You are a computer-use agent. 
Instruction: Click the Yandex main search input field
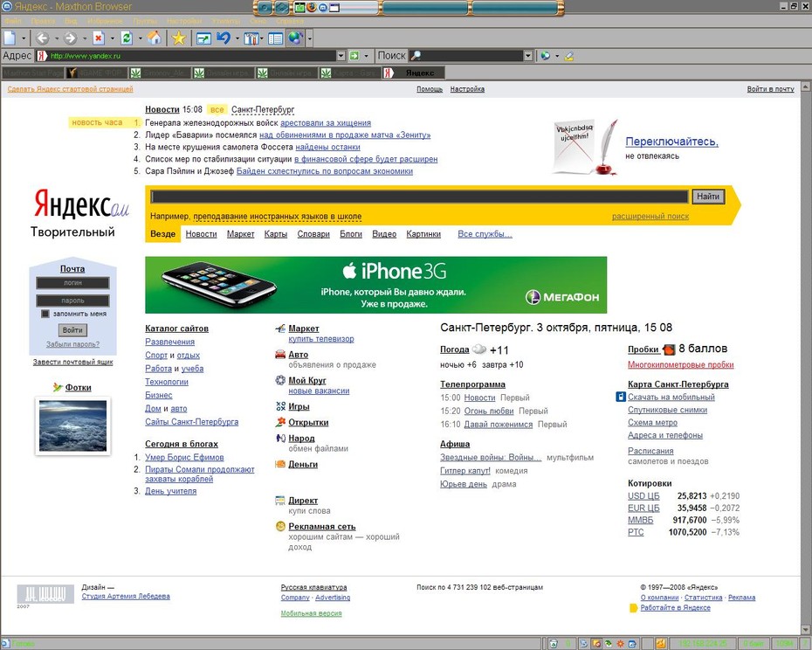[x=419, y=197]
